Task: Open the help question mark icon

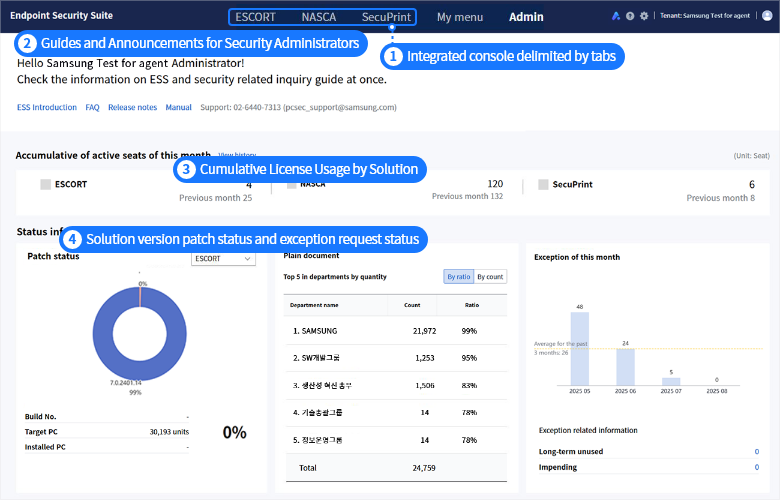Action: pos(630,17)
